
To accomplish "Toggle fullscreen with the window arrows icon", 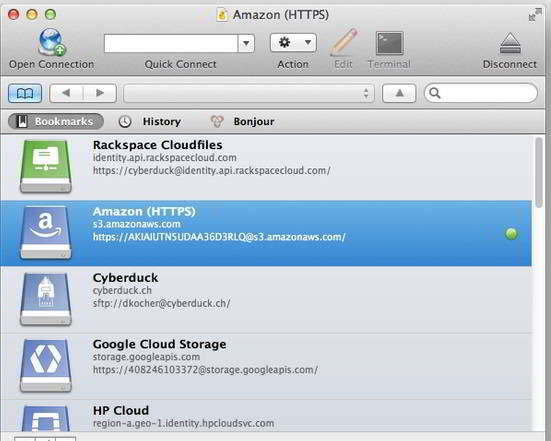I will pyautogui.click(x=535, y=15).
